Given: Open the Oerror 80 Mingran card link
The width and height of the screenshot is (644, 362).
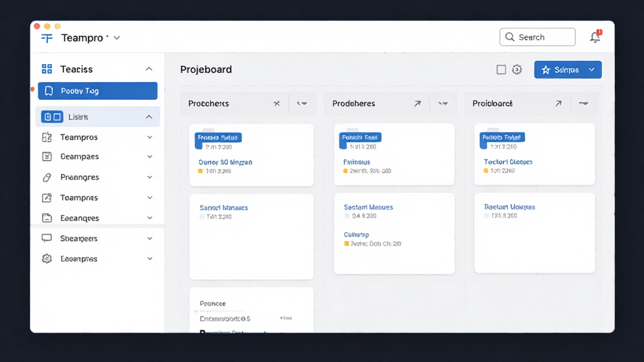Looking at the screenshot, I should [225, 162].
